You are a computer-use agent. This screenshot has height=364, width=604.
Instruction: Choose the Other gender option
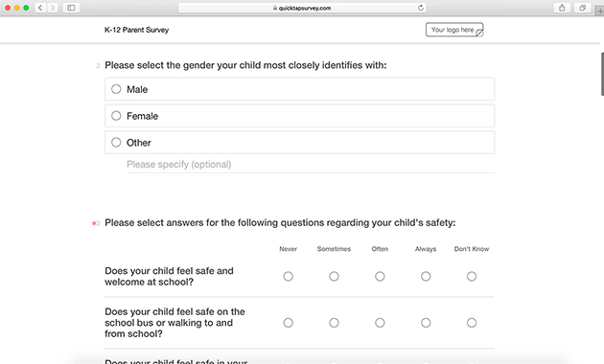pyautogui.click(x=116, y=143)
